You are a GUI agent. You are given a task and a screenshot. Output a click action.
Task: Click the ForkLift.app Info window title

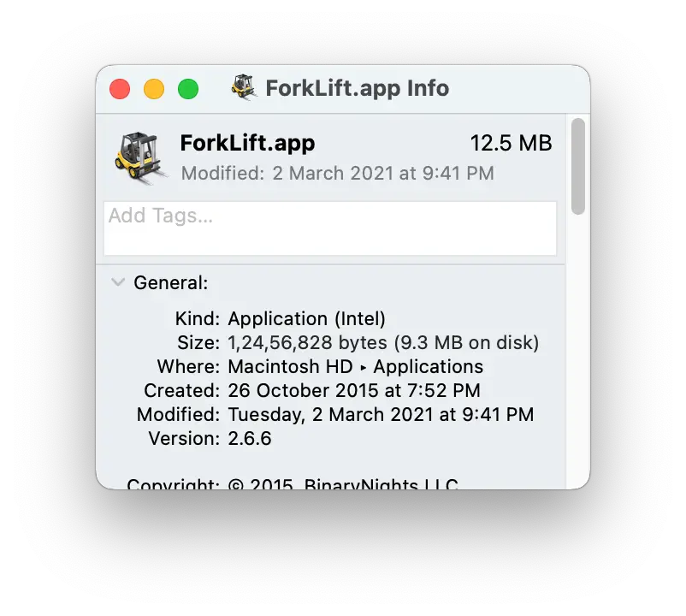(x=358, y=88)
